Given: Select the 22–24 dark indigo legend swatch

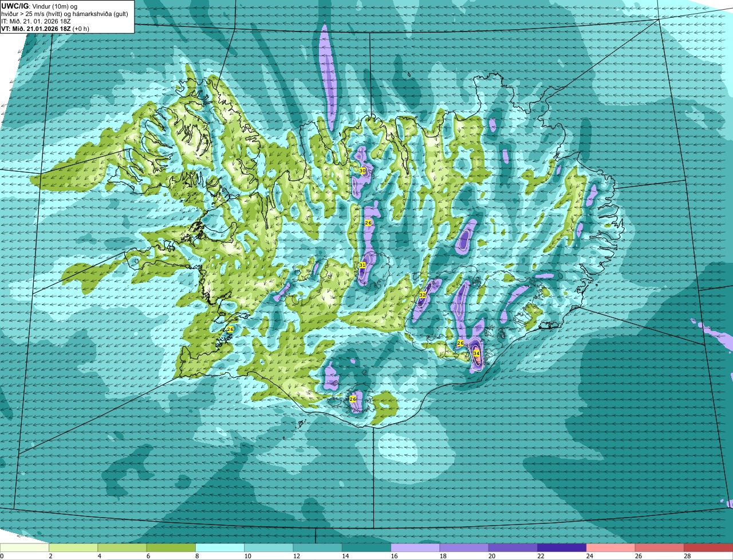Looking at the screenshot, I should coord(562,548).
